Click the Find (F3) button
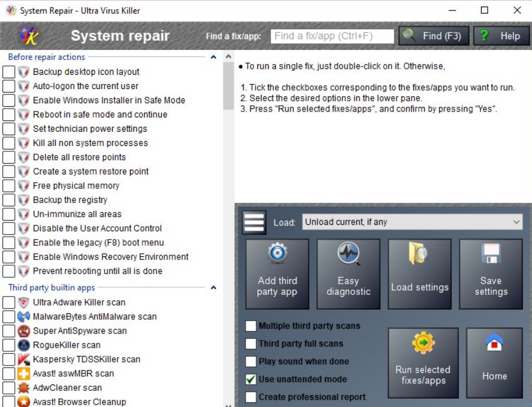The image size is (532, 407). 434,36
